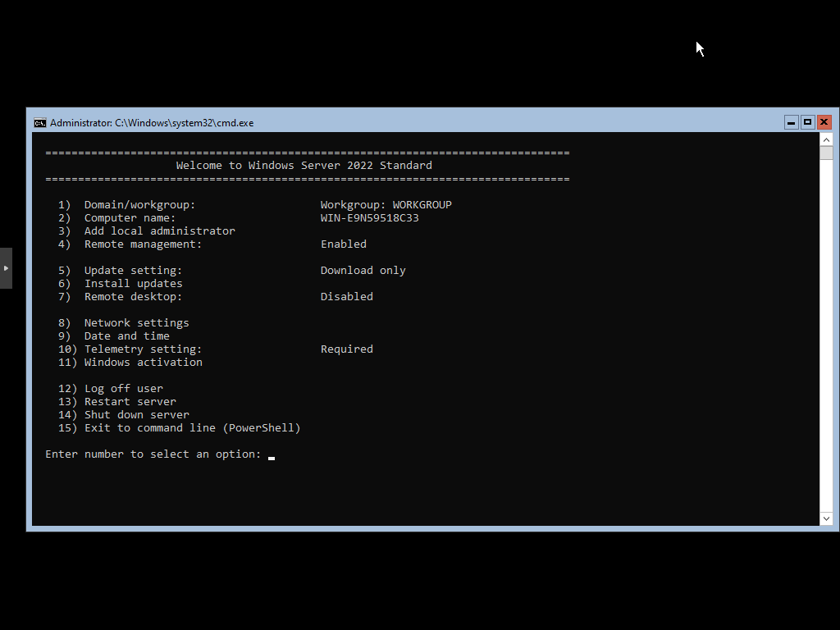
Task: Click the window title bar text
Action: (x=152, y=123)
